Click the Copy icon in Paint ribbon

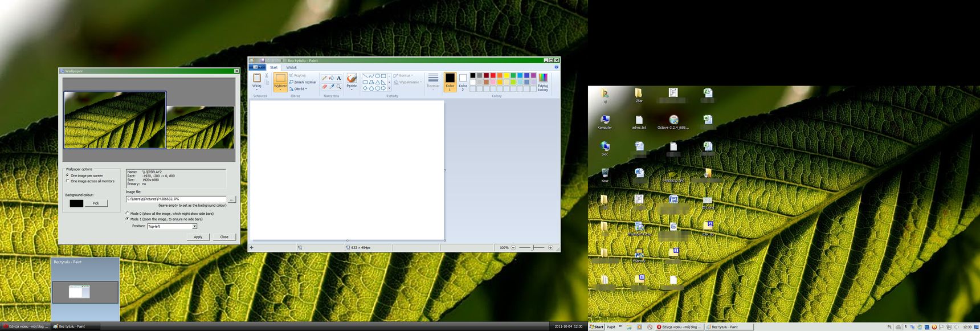[x=267, y=83]
